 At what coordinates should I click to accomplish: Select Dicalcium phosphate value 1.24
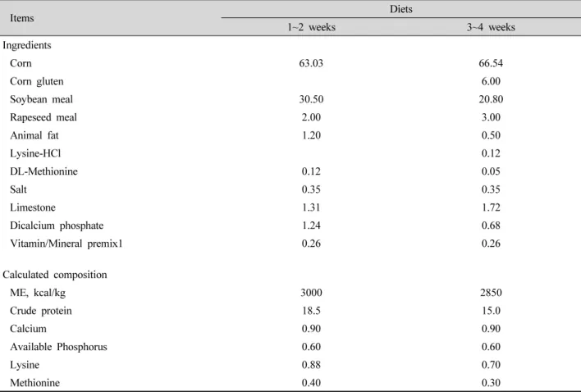311,226
